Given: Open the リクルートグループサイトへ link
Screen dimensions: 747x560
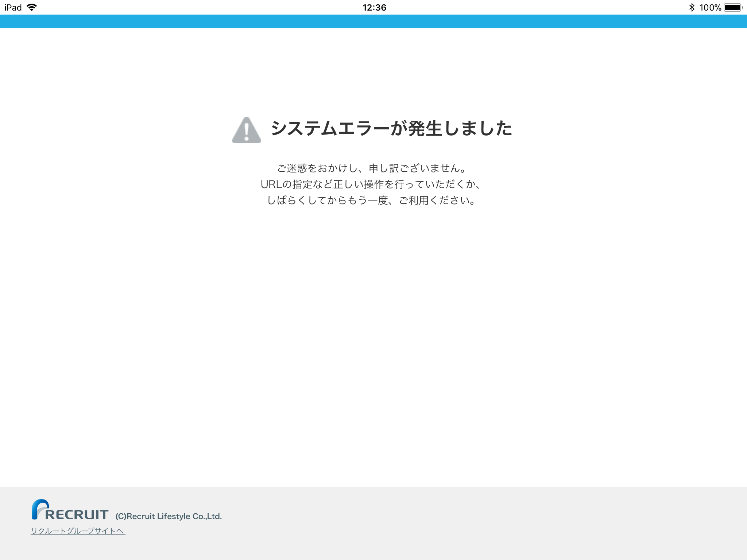Looking at the screenshot, I should click(x=78, y=531).
